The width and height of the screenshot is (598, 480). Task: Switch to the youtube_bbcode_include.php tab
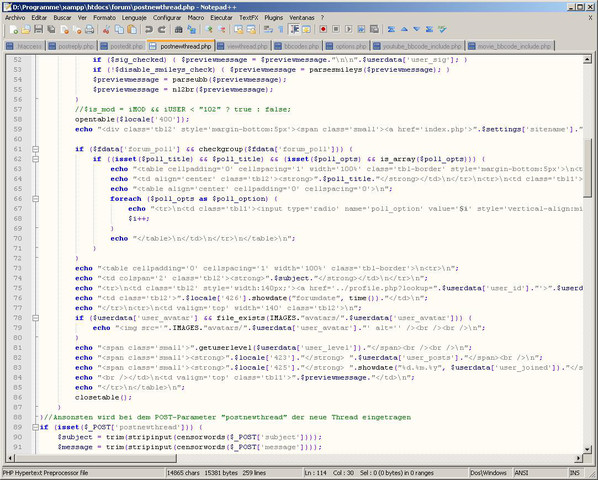coord(418,46)
